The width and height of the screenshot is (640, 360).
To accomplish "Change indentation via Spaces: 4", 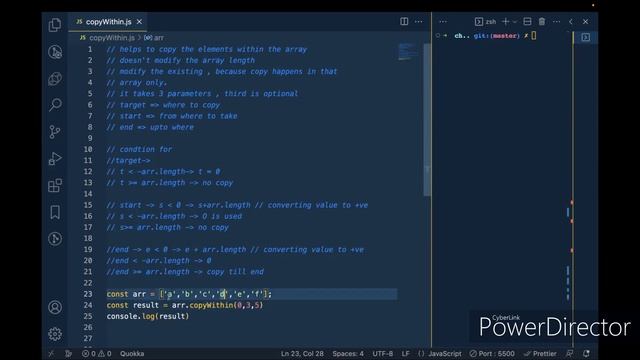I will point(348,353).
